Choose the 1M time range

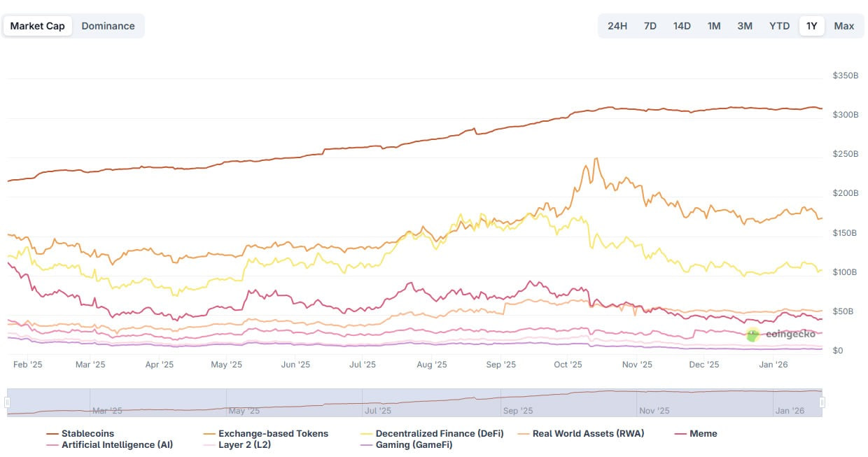click(714, 25)
